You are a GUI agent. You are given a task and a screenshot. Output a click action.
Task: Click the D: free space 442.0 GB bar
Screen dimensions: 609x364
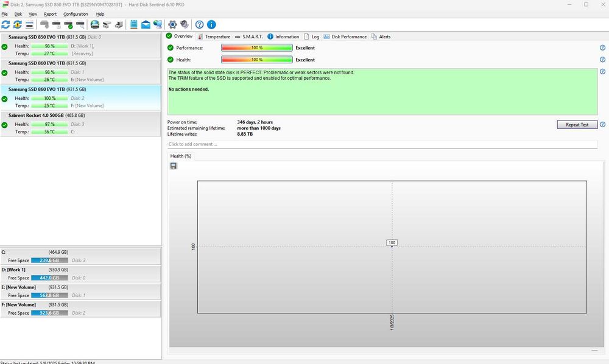click(49, 278)
